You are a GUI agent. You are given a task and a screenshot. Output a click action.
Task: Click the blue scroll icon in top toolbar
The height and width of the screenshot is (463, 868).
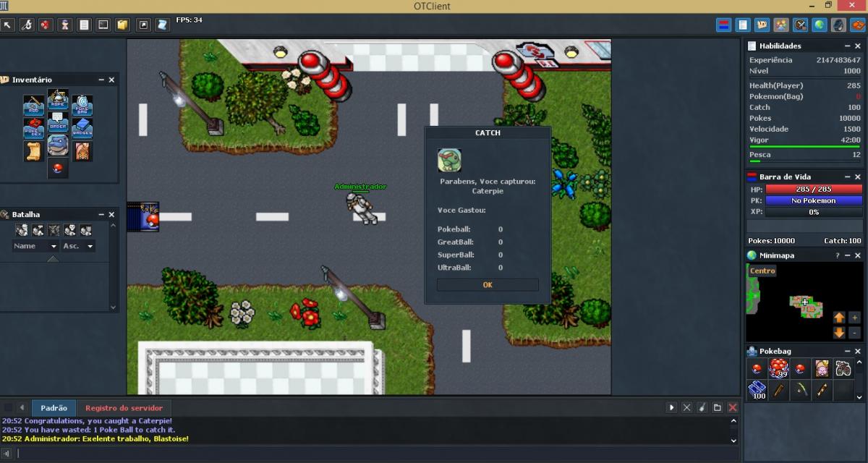pos(162,25)
